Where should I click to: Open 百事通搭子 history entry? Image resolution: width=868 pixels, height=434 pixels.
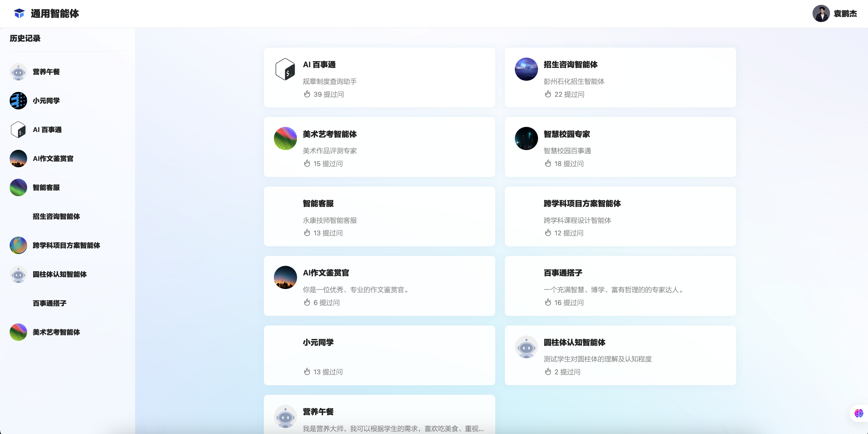(x=49, y=303)
